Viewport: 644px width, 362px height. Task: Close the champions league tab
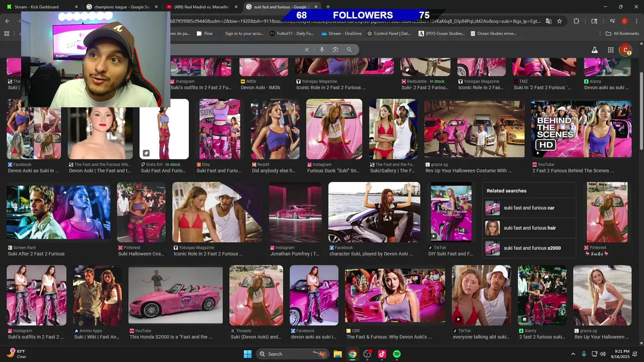pyautogui.click(x=156, y=7)
